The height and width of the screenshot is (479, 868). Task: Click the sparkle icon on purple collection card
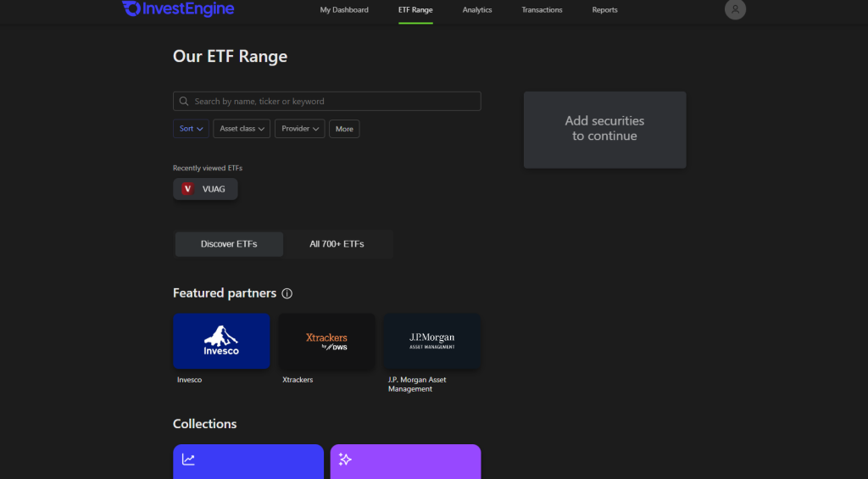tap(345, 460)
